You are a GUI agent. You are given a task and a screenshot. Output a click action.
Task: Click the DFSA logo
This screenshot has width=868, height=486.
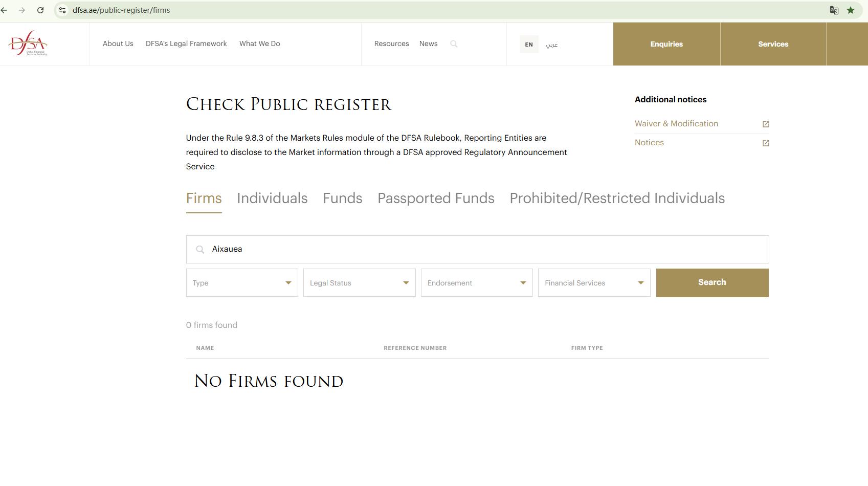click(28, 43)
